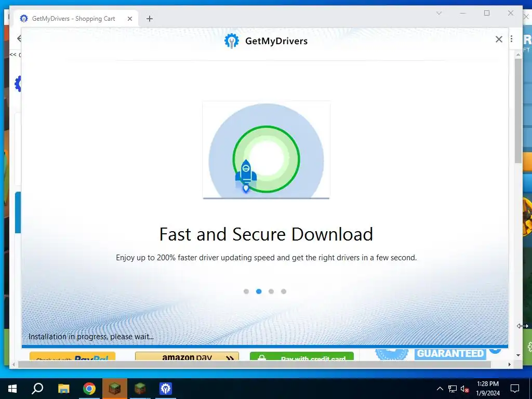The image size is (532, 399).
Task: Click the Pay with credit card button
Action: [302, 356]
